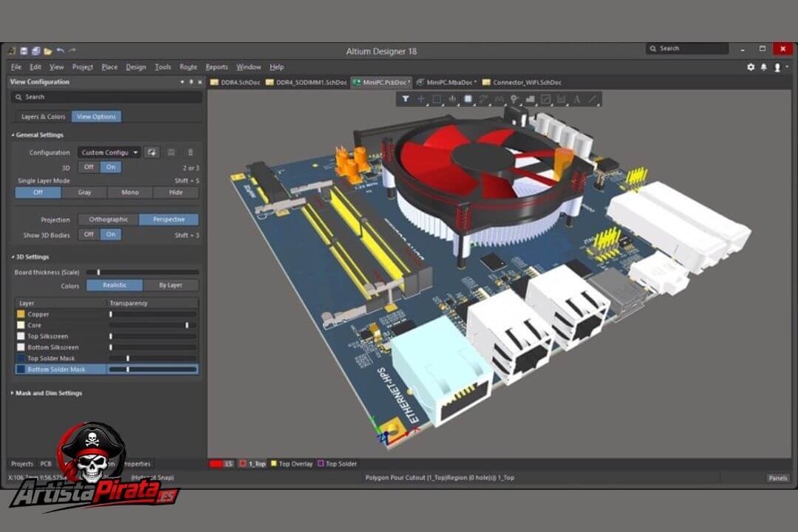Open settings via gear icon top right

point(751,66)
